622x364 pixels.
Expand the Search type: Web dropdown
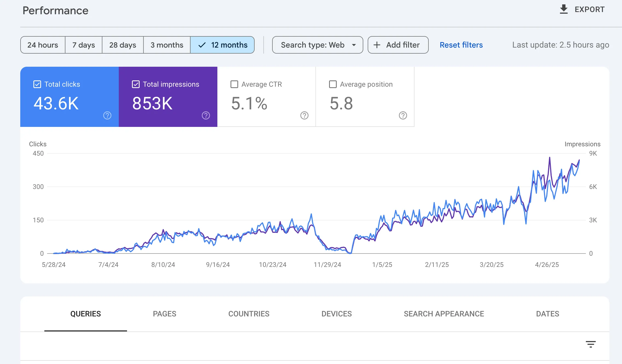318,45
